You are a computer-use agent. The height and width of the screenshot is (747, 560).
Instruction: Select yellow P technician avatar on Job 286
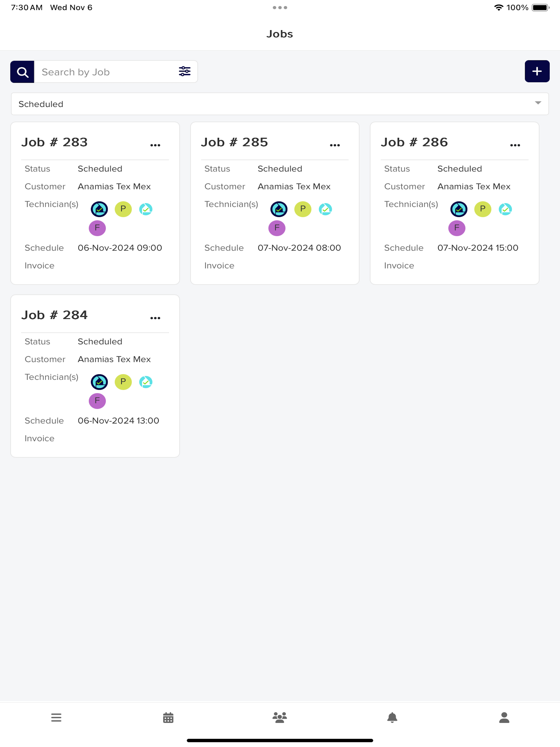483,209
